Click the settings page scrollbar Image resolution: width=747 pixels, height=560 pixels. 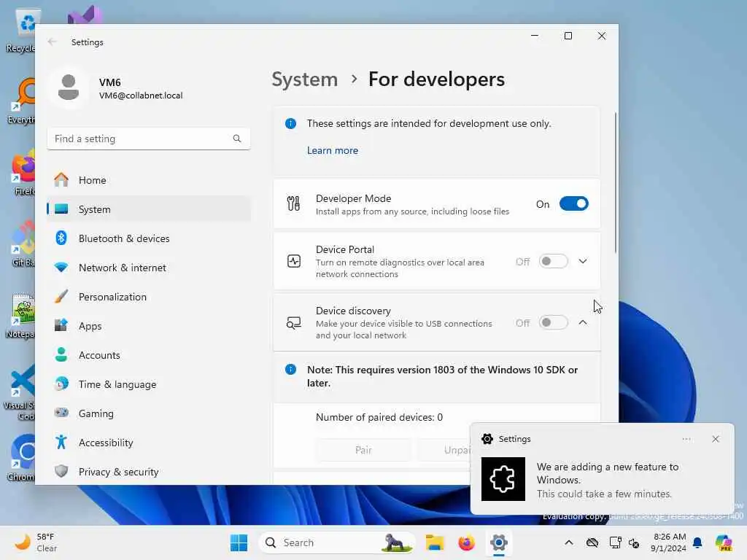click(615, 182)
